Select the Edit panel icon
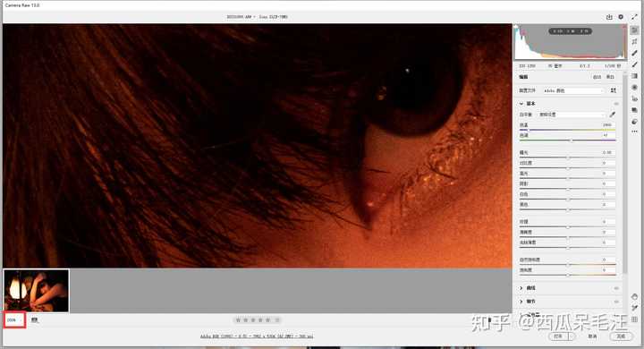Screen dimensions: 644x349 (x=634, y=30)
